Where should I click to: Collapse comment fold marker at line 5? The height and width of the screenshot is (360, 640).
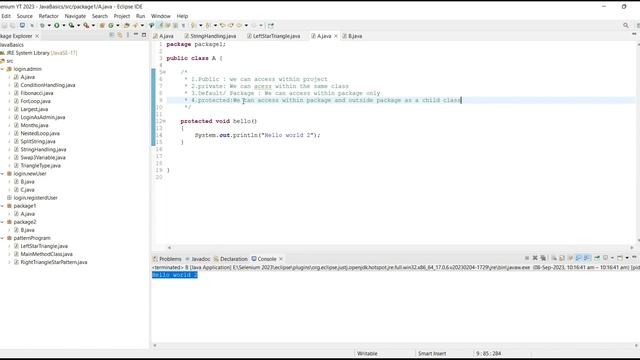(x=164, y=72)
